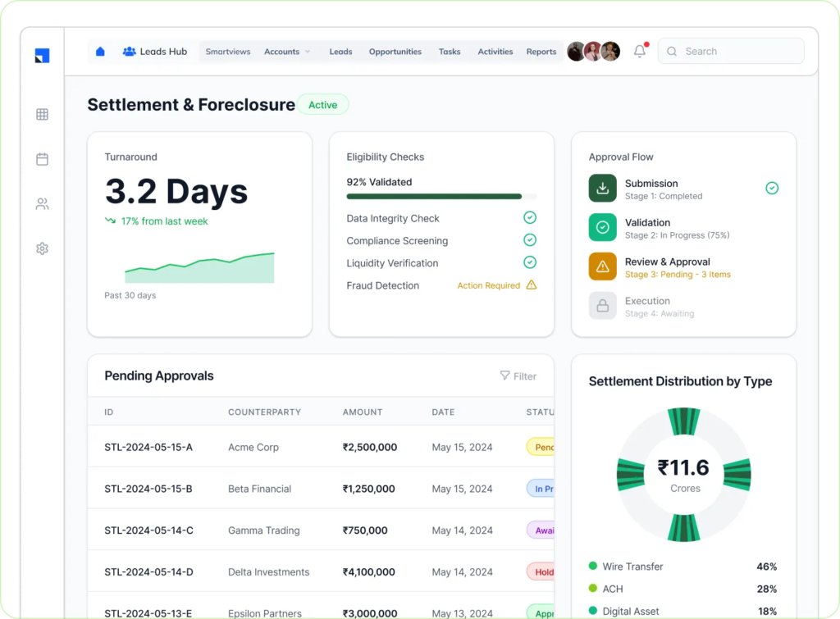Viewport: 840px width, 619px height.
Task: Click Beta Financial status badge
Action: click(541, 489)
